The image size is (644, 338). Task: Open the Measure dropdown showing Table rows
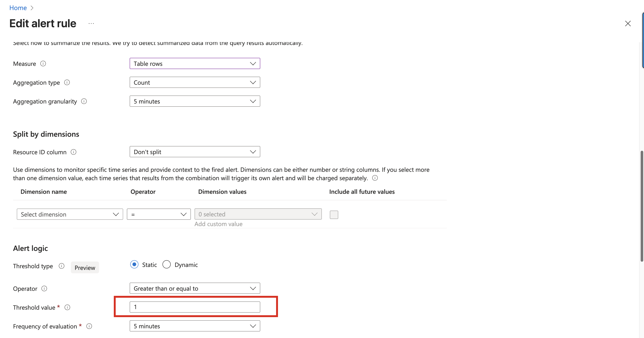coord(195,63)
